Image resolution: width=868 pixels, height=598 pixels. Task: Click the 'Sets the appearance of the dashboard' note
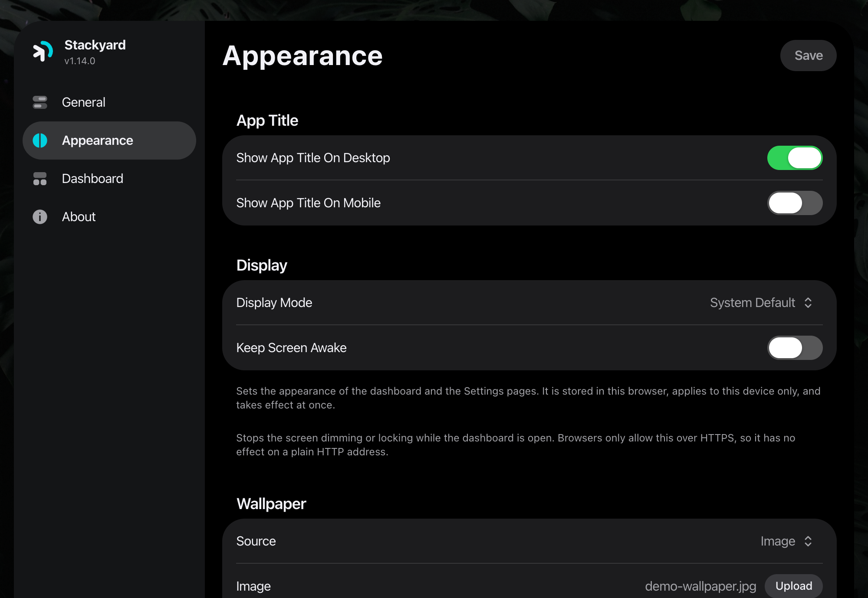click(528, 398)
